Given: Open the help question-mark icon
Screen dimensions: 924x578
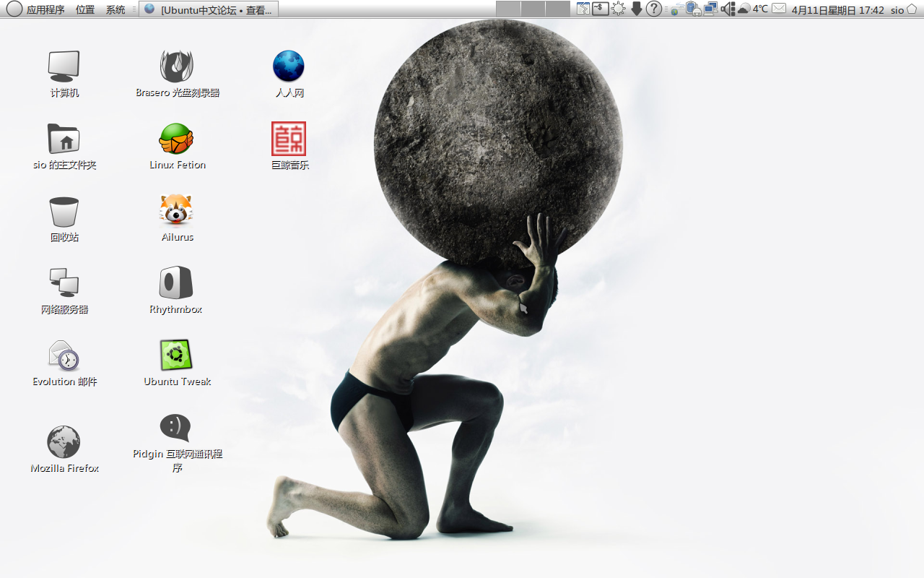Looking at the screenshot, I should click(654, 9).
